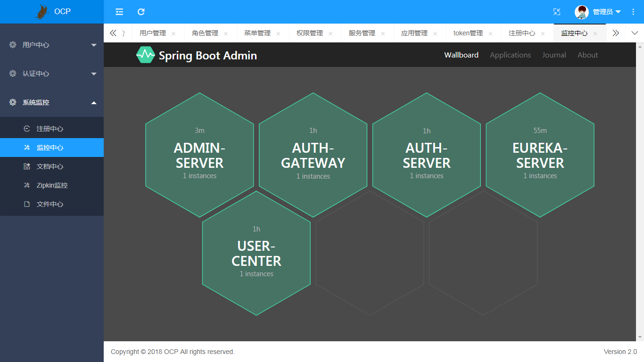Click the gear icon beside 认证中心
644x362 pixels.
(x=13, y=74)
